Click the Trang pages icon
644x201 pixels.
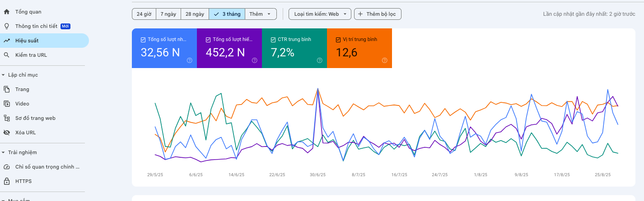click(x=7, y=89)
